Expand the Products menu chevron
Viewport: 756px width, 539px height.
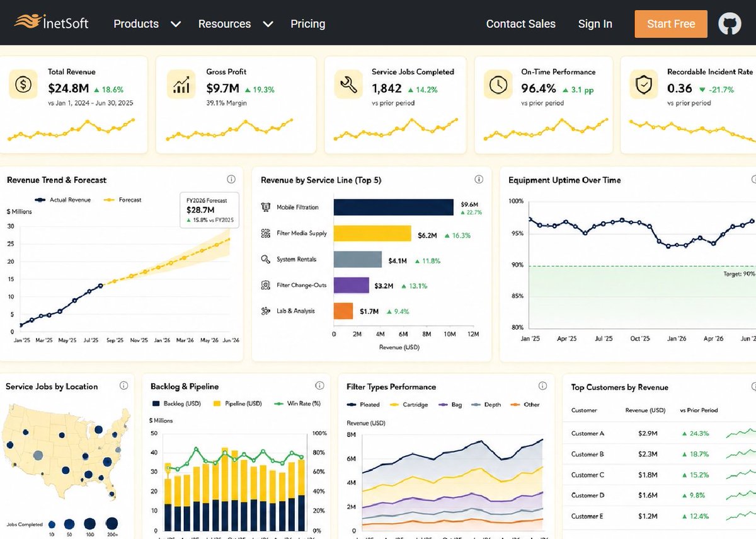tap(176, 24)
